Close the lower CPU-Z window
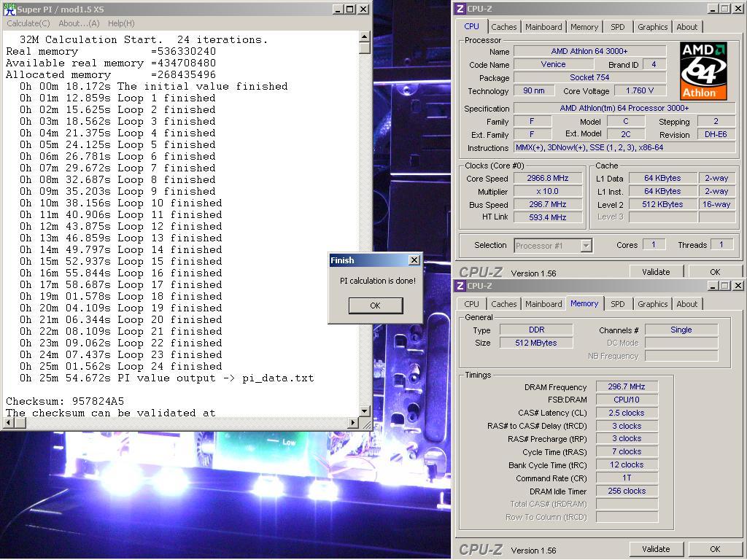This screenshot has width=747, height=560. (738, 286)
